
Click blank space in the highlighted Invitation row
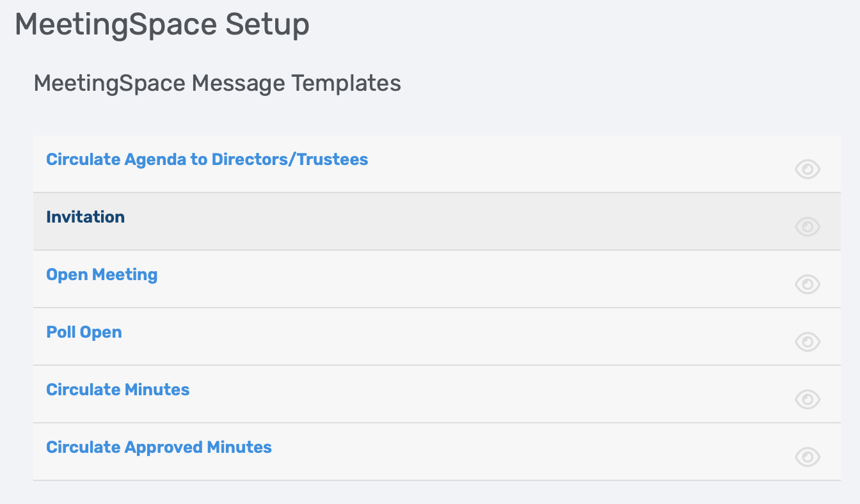[x=448, y=221]
